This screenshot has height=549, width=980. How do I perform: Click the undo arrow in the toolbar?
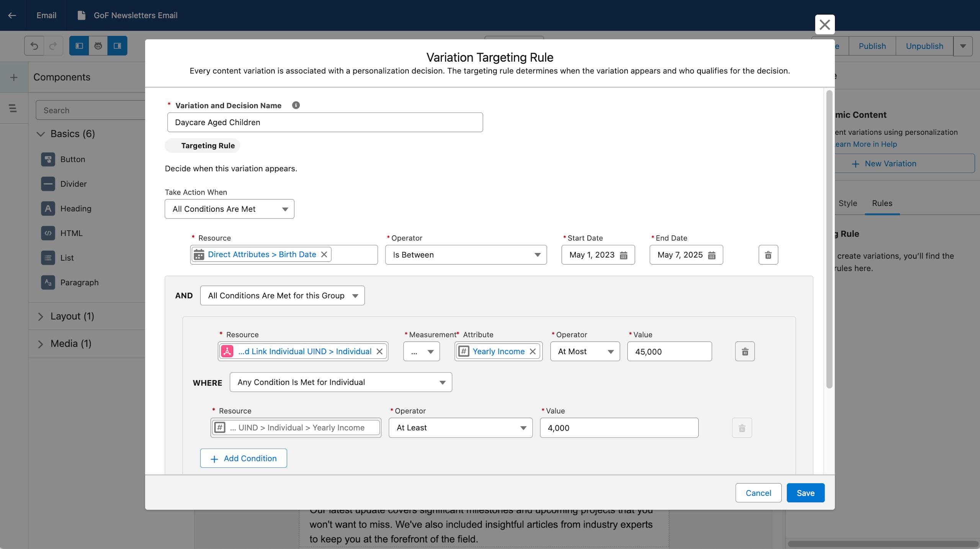(x=34, y=46)
